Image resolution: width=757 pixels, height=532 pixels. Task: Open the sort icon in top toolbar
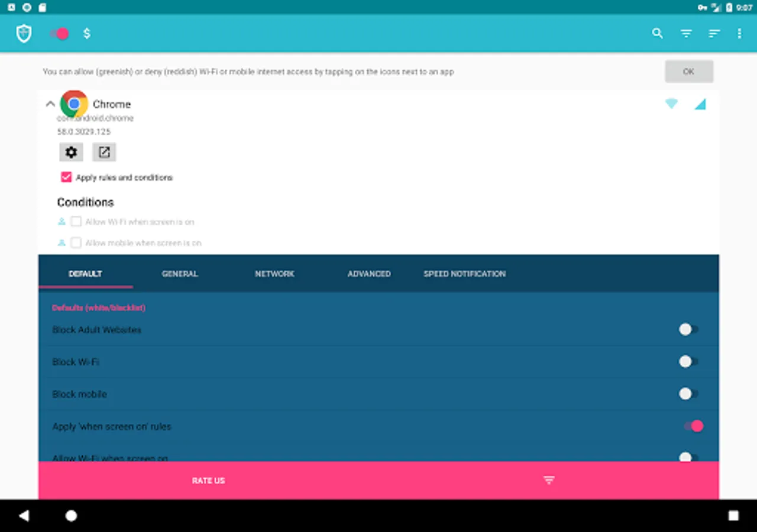click(x=714, y=34)
